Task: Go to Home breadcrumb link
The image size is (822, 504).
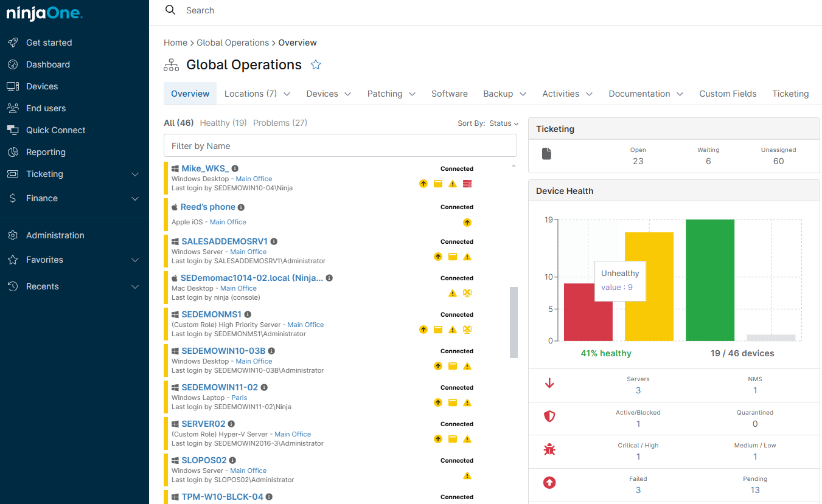Action: click(175, 43)
